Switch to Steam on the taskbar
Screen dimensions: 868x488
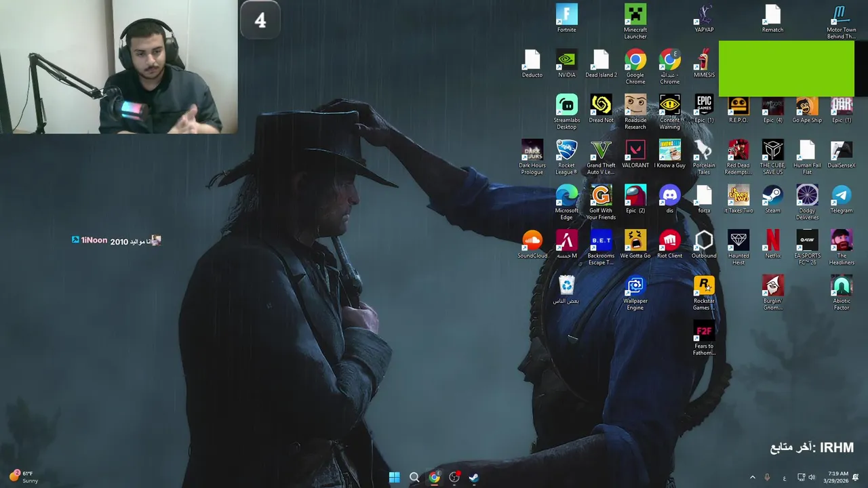(x=473, y=477)
